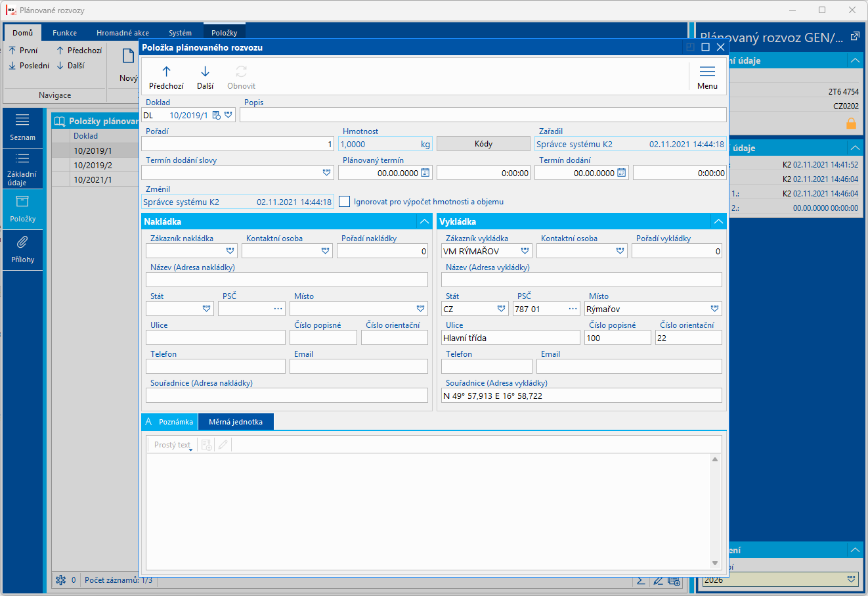Click the Kódy button
Viewport: 868px width, 596px height.
click(483, 144)
